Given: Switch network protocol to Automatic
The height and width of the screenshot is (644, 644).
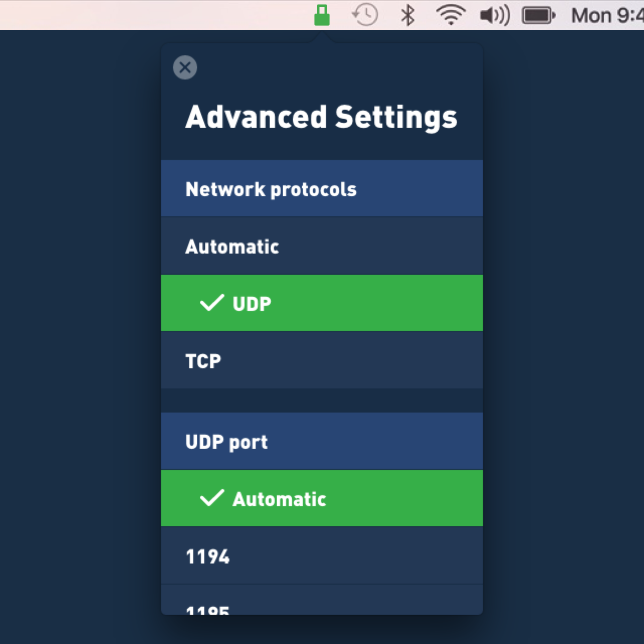Looking at the screenshot, I should (321, 246).
